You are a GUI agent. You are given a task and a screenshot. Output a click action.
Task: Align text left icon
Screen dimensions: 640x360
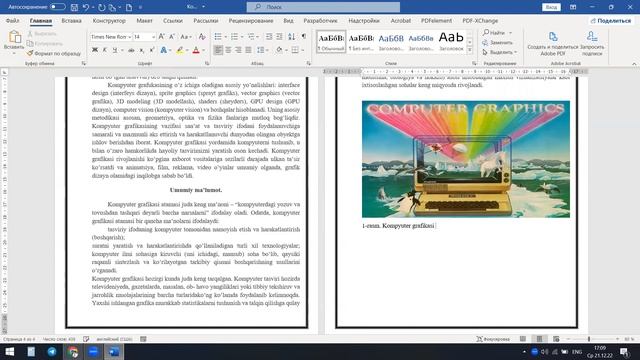point(218,50)
